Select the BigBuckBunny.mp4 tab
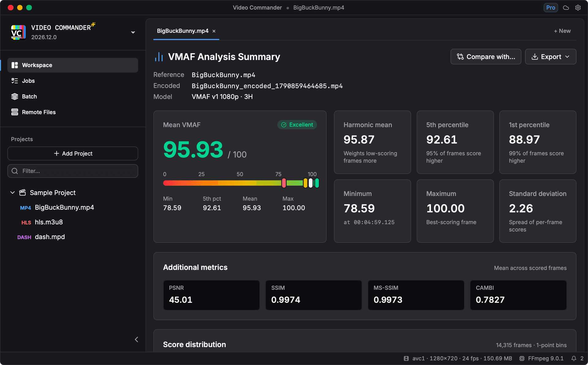The width and height of the screenshot is (588, 365). [x=183, y=31]
